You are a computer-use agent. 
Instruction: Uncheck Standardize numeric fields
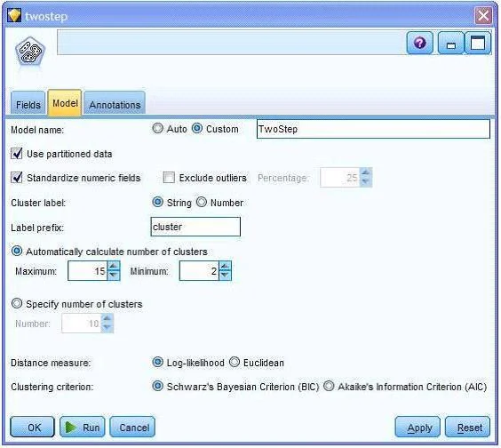(17, 178)
